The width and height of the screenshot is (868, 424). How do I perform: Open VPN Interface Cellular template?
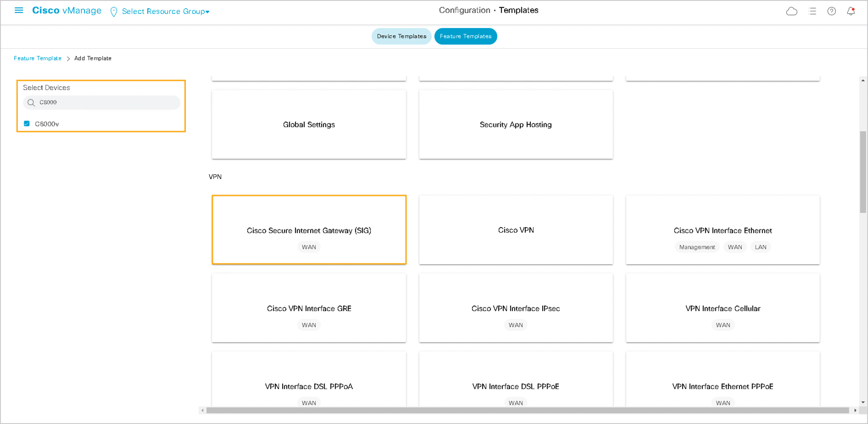click(x=723, y=308)
